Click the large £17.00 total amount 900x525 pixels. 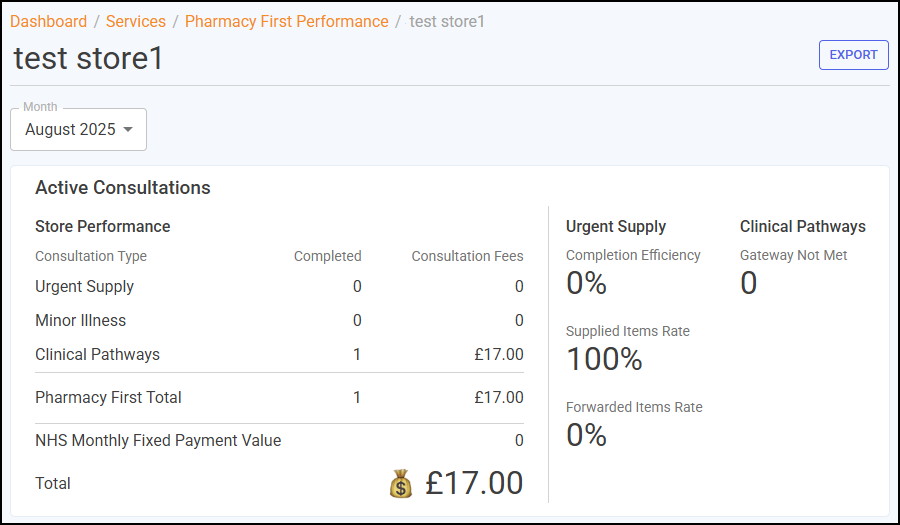click(474, 483)
